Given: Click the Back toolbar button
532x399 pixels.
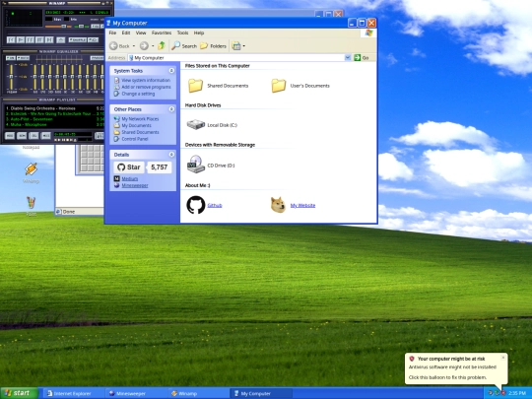Looking at the screenshot, I should click(x=120, y=45).
